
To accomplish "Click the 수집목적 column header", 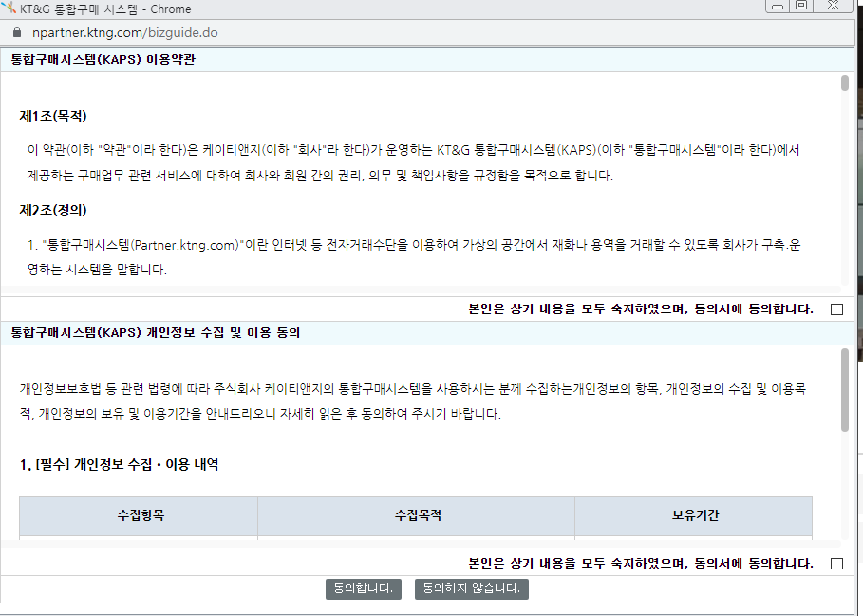I will tap(417, 515).
